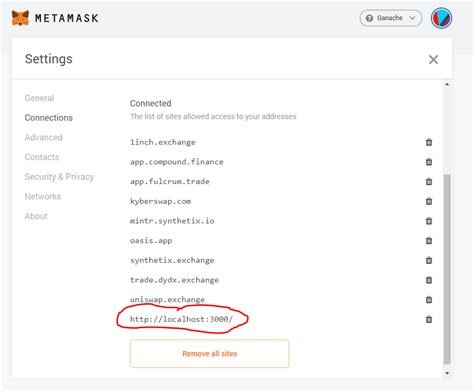Screen dimensions: 474x392
Task: Select the http://localhost:3000/ site entry
Action: (x=181, y=319)
